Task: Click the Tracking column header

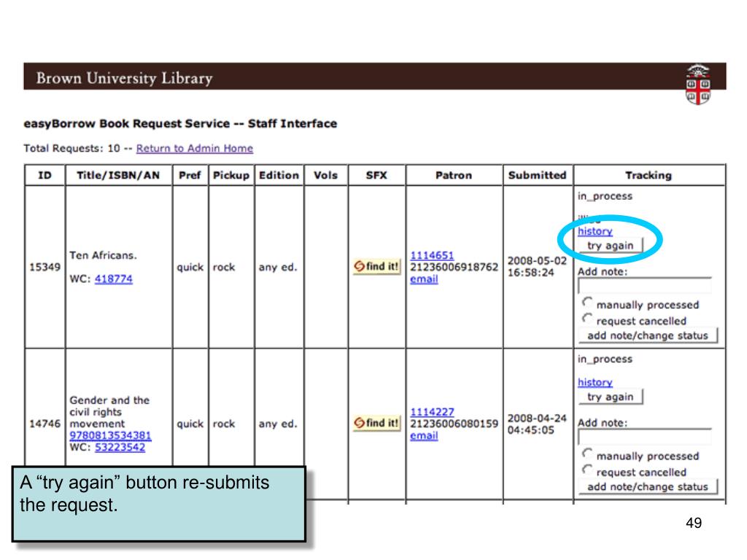Action: click(649, 175)
